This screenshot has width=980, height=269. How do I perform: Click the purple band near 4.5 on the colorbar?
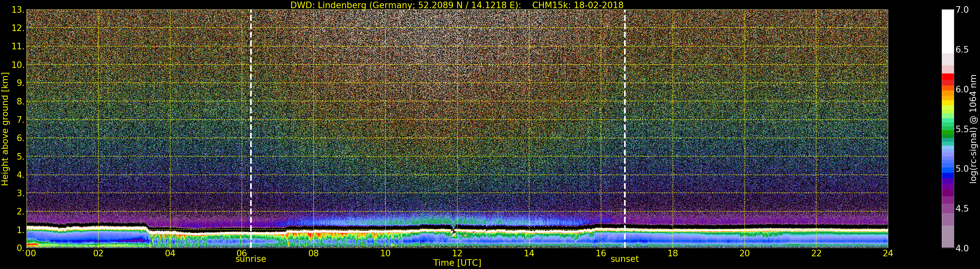tap(948, 207)
